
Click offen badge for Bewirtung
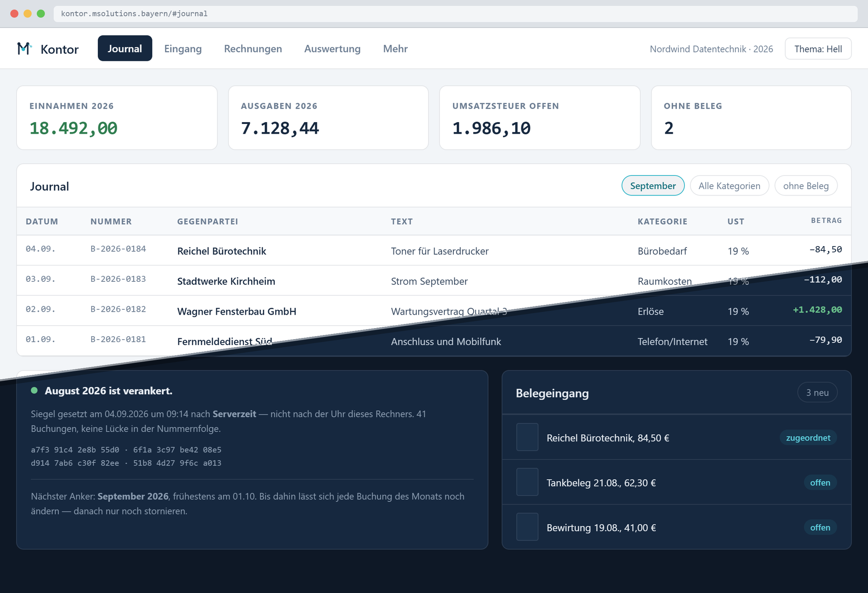click(x=820, y=527)
